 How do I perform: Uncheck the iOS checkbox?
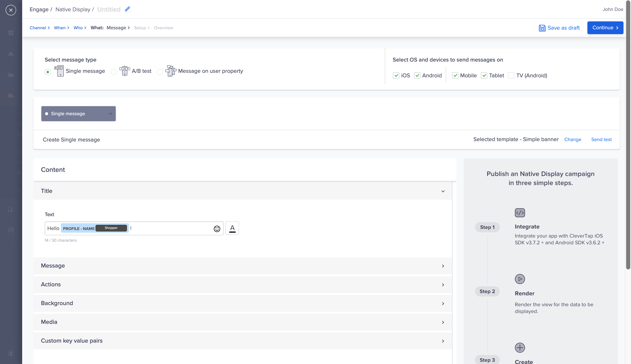(396, 75)
